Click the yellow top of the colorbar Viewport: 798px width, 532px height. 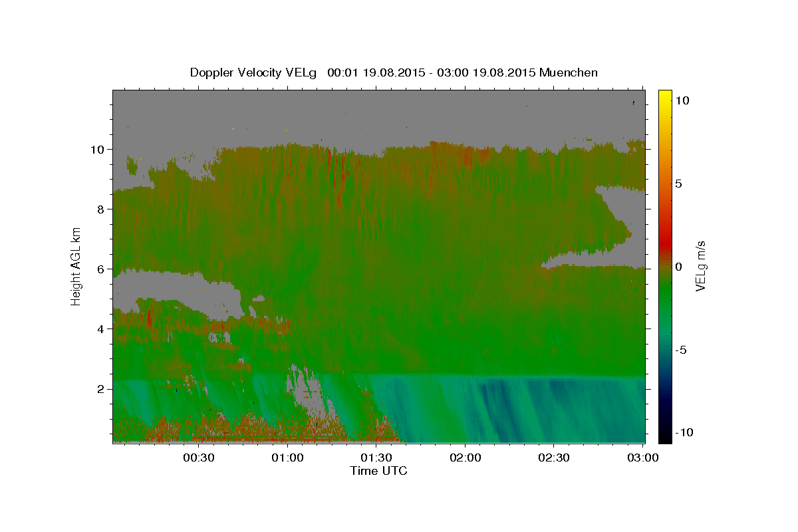point(664,94)
